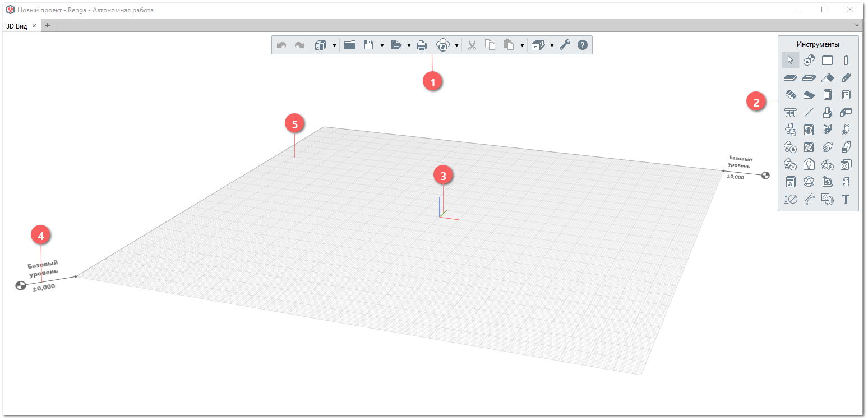Select the Beam tool
Screen dimensions: 868x420
pos(846,77)
